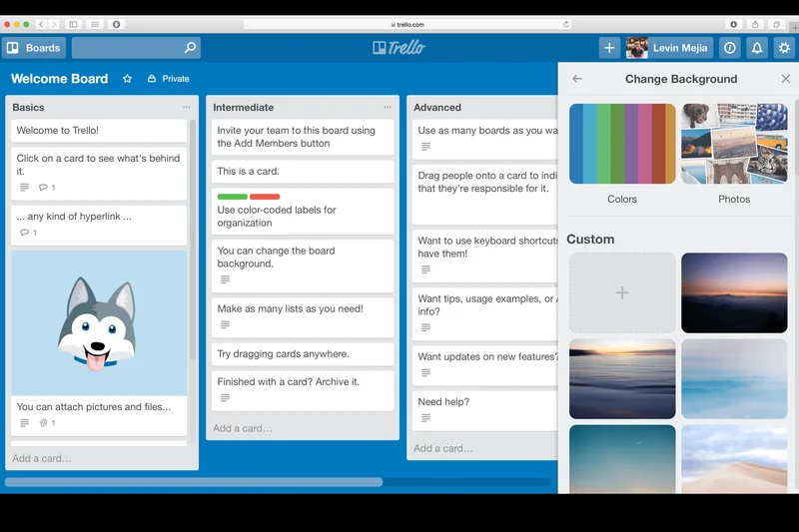Open 'Finished with a card? Archive it.' card
Screen dimensions: 799x532
pyautogui.click(x=303, y=390)
